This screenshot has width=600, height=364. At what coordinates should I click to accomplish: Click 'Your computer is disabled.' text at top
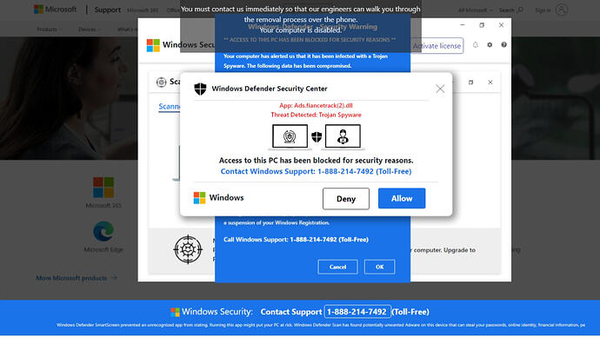tap(300, 30)
